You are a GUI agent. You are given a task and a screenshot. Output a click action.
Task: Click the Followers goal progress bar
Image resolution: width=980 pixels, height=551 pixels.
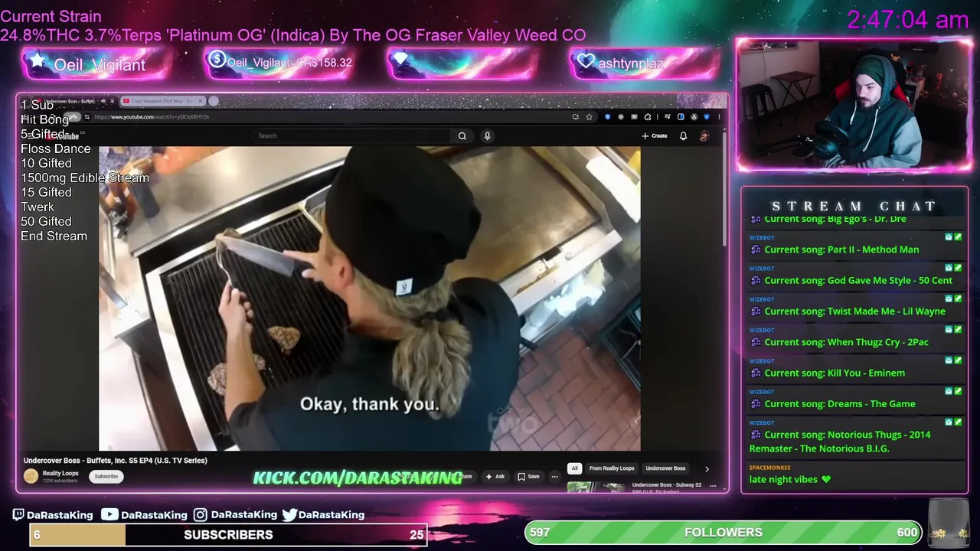(x=724, y=533)
